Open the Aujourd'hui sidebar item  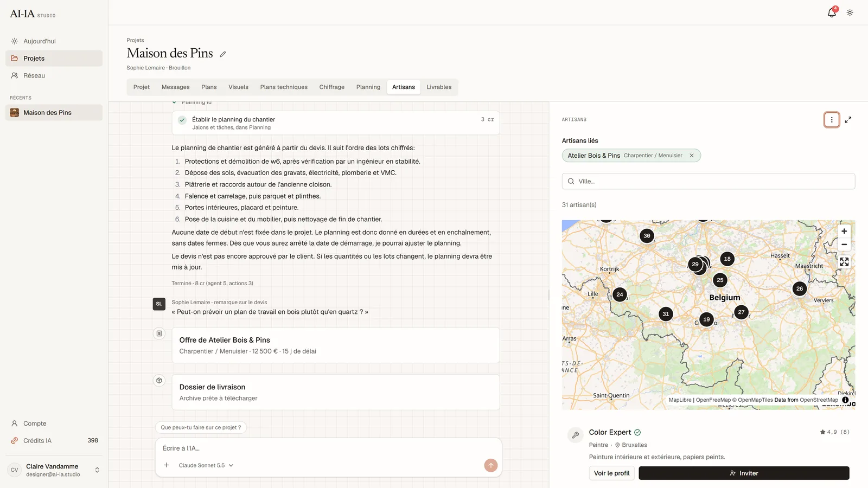(54, 41)
